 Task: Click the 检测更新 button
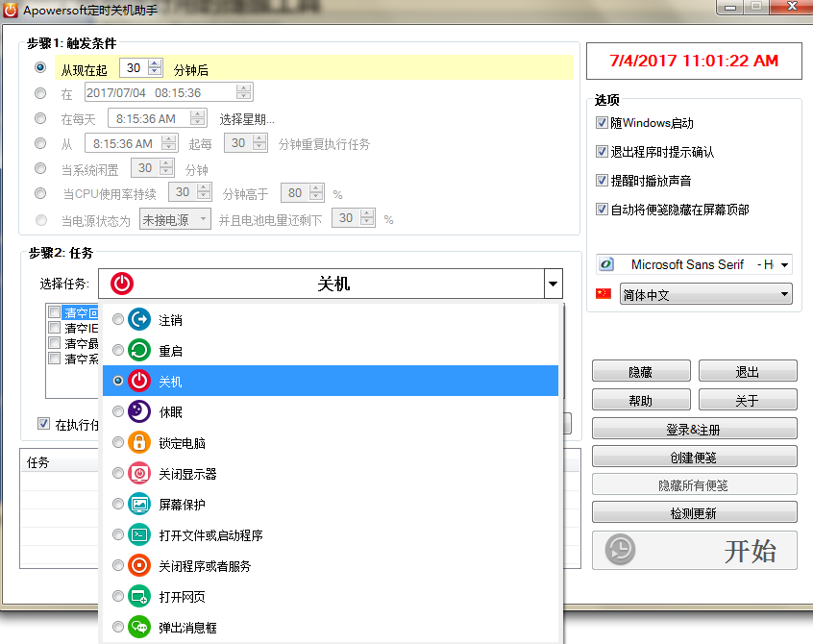click(694, 513)
